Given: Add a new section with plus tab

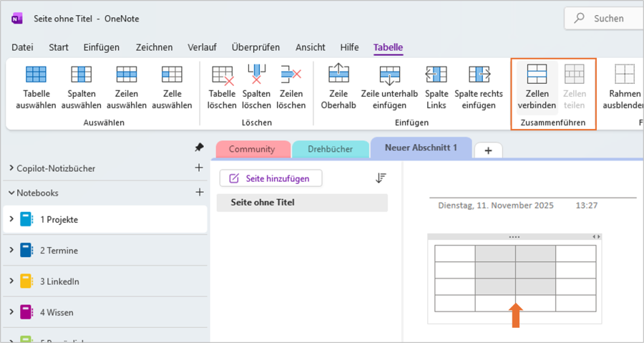Looking at the screenshot, I should (488, 150).
